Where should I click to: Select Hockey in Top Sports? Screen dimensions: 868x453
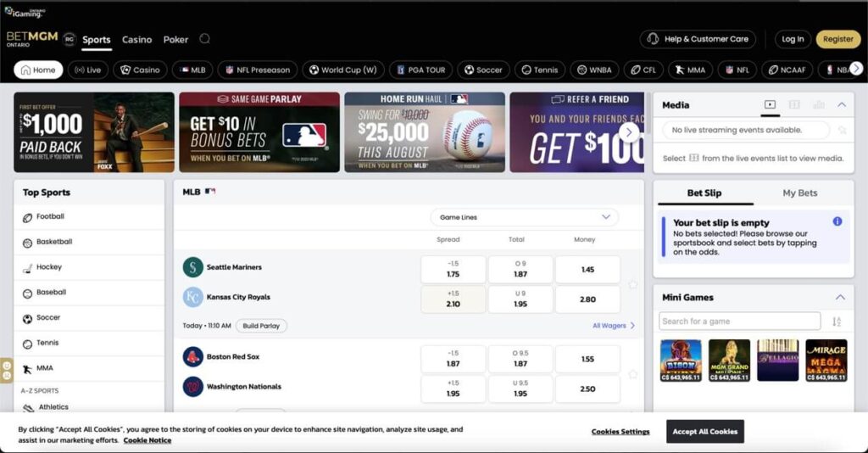click(x=89, y=267)
